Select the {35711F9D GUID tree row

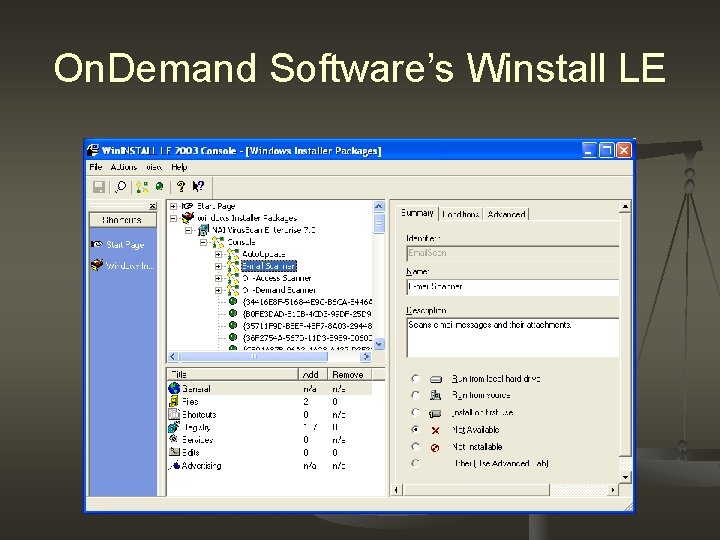pyautogui.click(x=307, y=326)
